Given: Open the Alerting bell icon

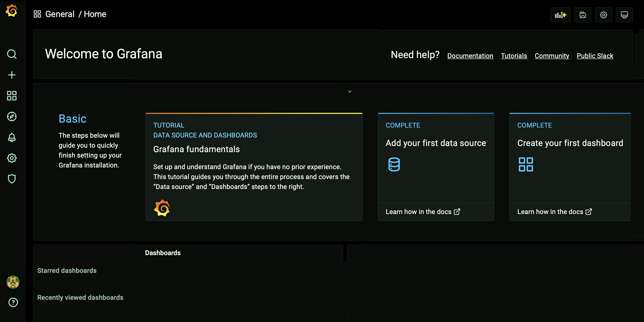Looking at the screenshot, I should pos(12,137).
